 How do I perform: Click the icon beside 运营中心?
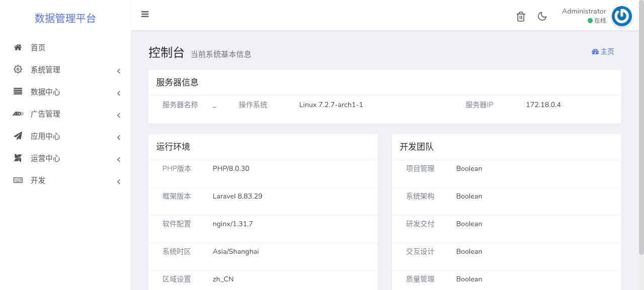(x=18, y=158)
